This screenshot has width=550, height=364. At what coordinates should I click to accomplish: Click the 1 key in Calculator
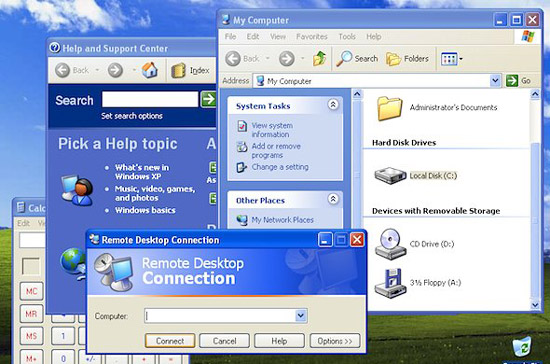coord(63,336)
